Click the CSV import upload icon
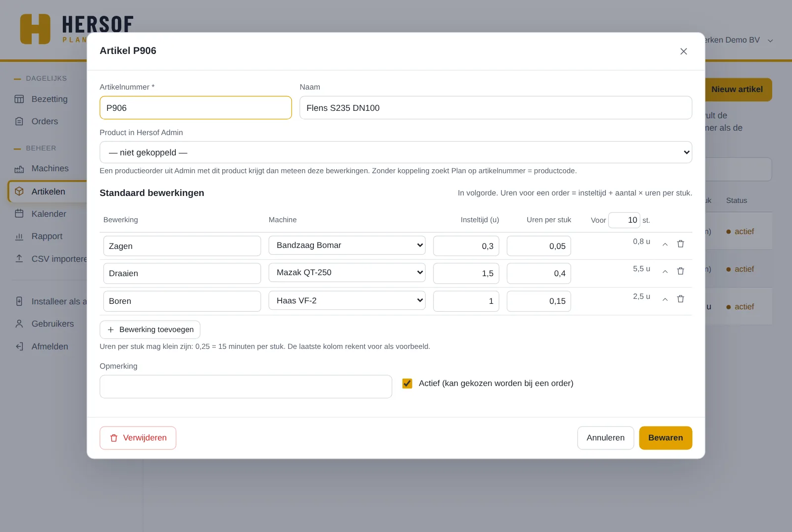 pyautogui.click(x=19, y=259)
